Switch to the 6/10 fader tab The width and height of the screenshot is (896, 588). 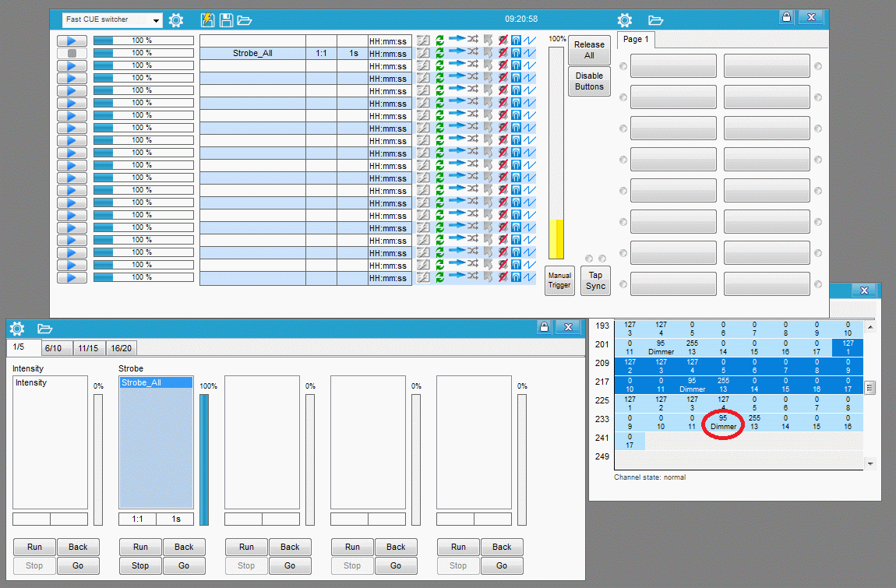[55, 348]
